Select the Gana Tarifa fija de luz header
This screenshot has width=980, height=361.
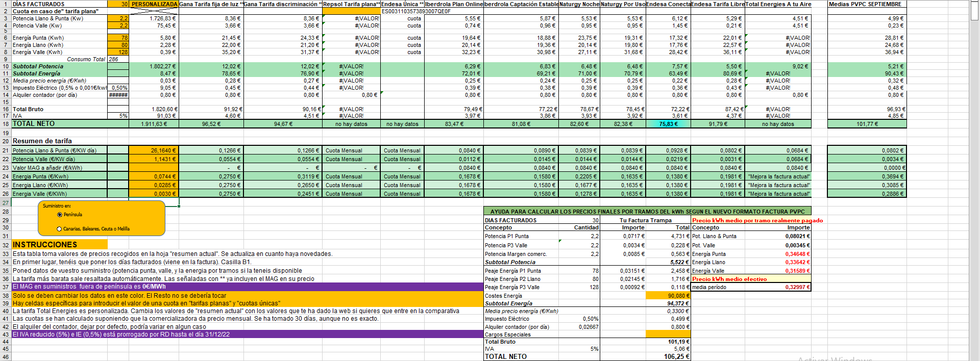(211, 4)
